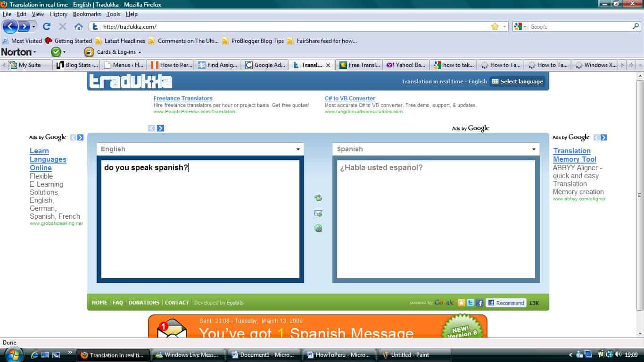Click the volume speaker icon in system tray
This screenshot has height=362, width=644.
point(618,354)
